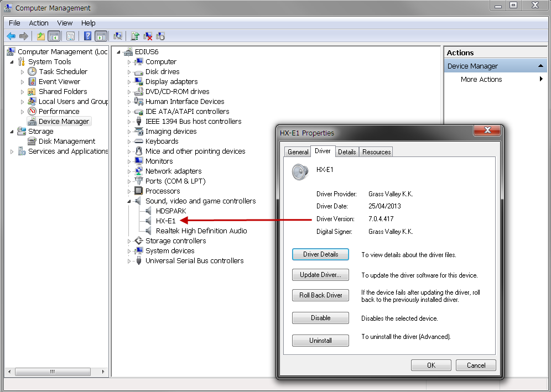Open More Actions submenu in Actions pane
This screenshot has width=551, height=392.
tap(481, 80)
